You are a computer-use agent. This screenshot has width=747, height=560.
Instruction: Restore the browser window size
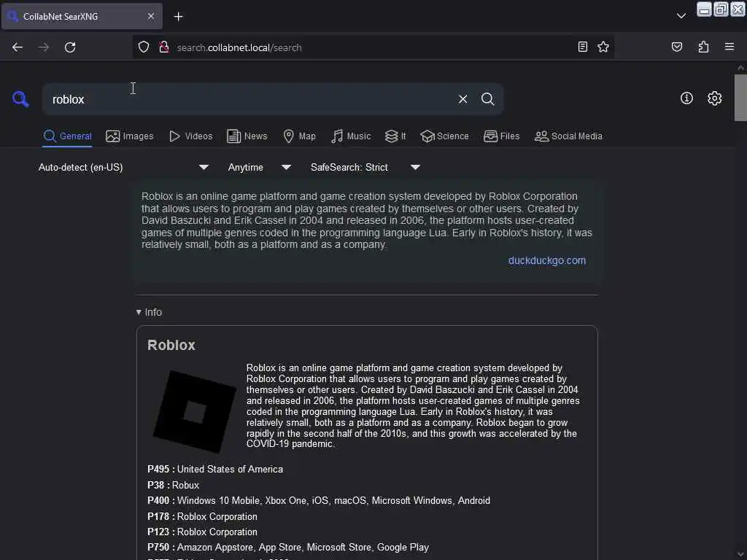(x=721, y=9)
